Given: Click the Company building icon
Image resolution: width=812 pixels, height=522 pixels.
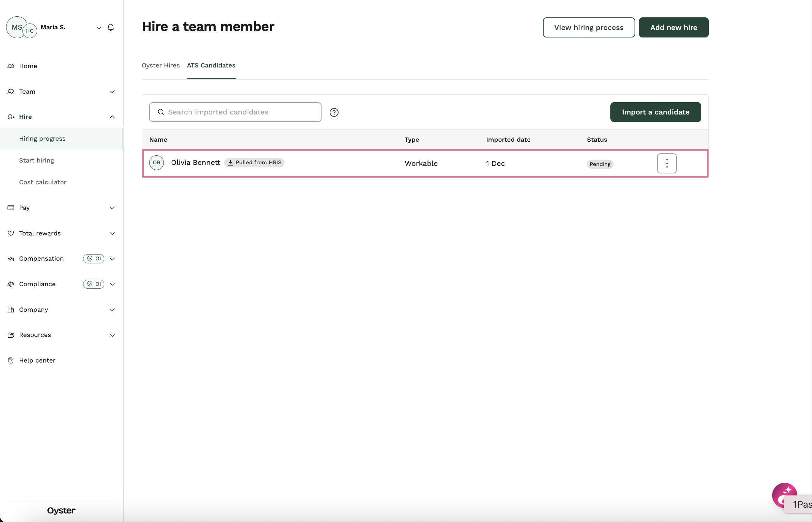Looking at the screenshot, I should tap(11, 310).
